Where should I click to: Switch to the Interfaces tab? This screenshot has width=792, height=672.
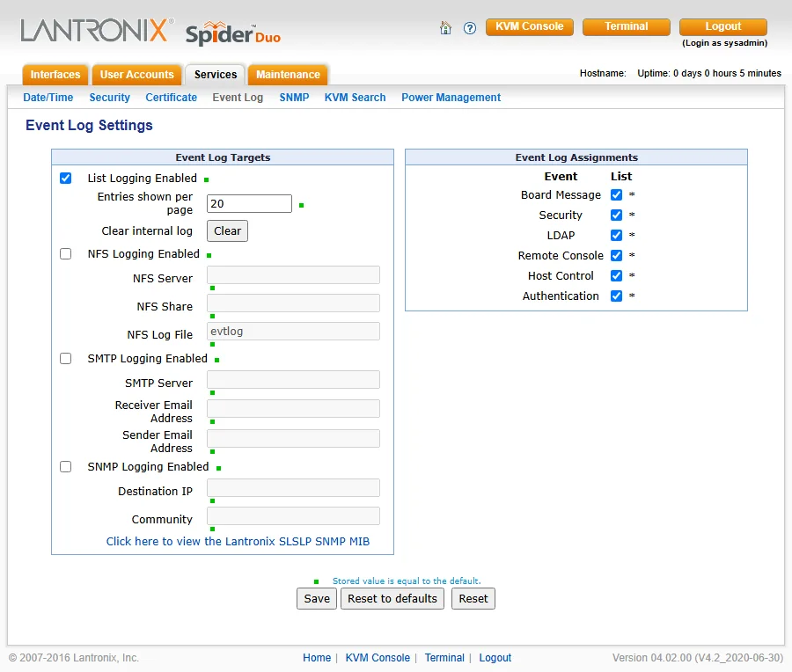55,75
